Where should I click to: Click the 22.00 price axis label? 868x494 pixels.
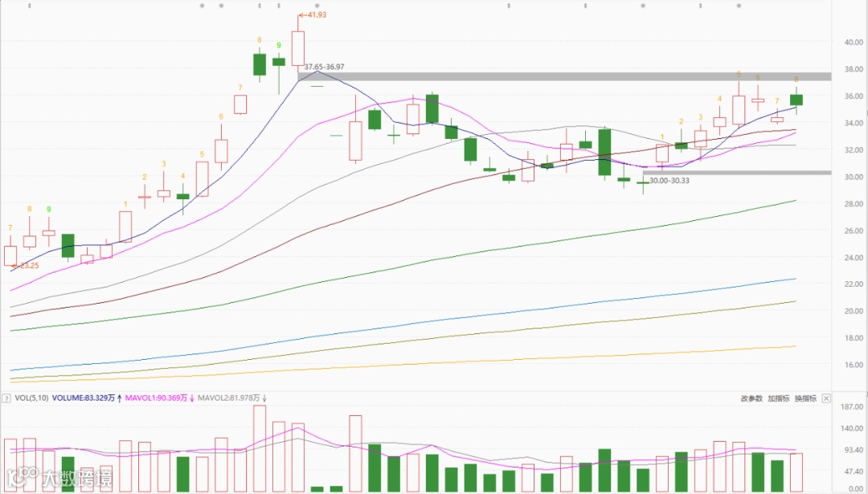click(x=854, y=284)
